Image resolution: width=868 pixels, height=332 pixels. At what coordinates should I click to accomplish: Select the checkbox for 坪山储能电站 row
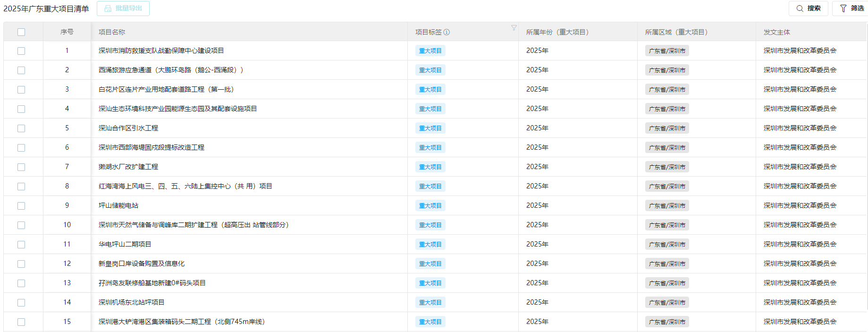coord(21,206)
